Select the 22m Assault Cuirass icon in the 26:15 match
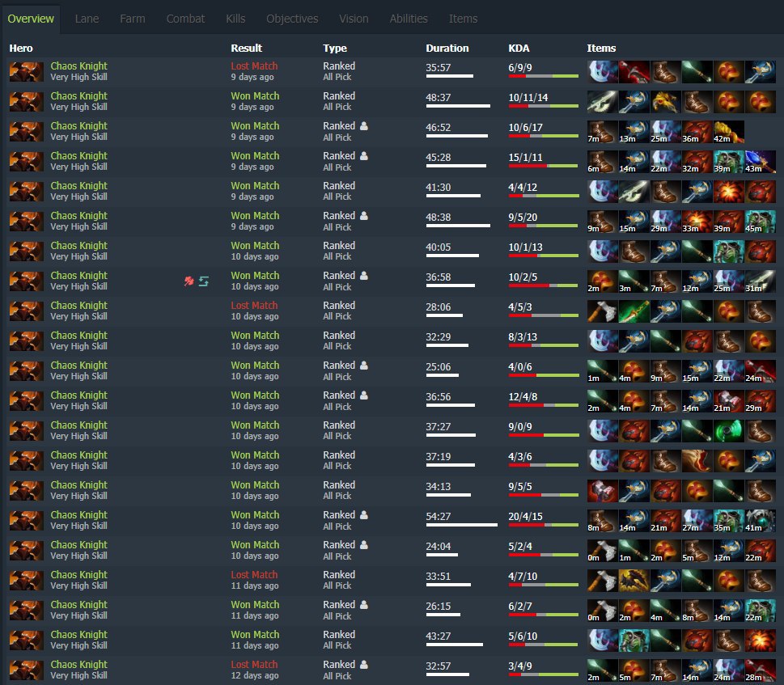The image size is (784, 685). (760, 611)
